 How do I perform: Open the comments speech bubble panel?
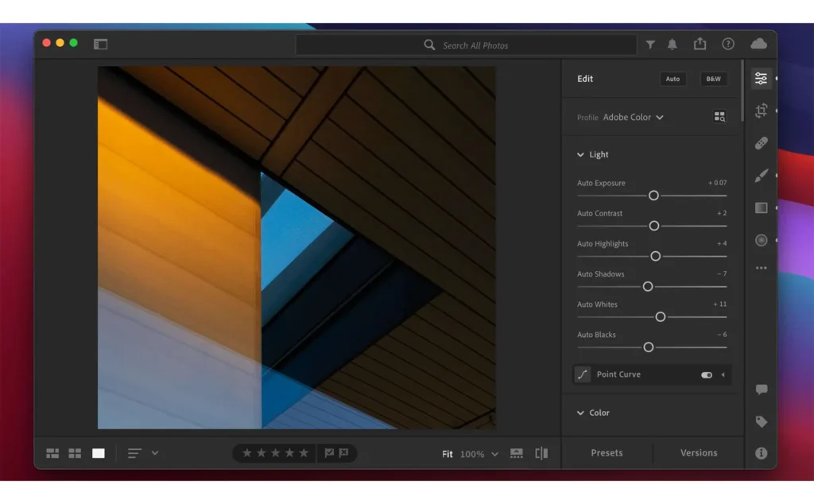coord(761,390)
